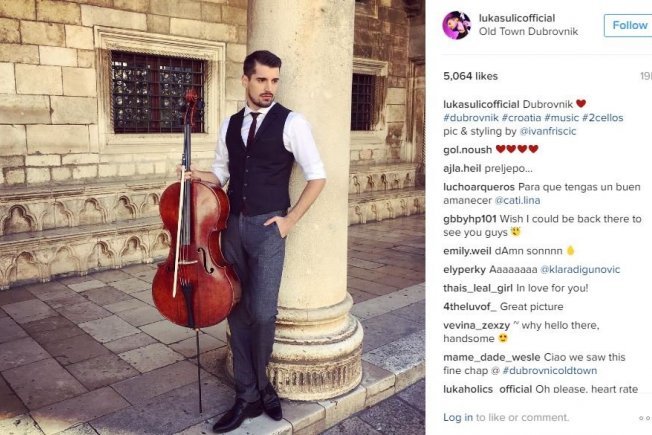
Task: Open the Old Town Dubrovnik location
Action: 528,31
